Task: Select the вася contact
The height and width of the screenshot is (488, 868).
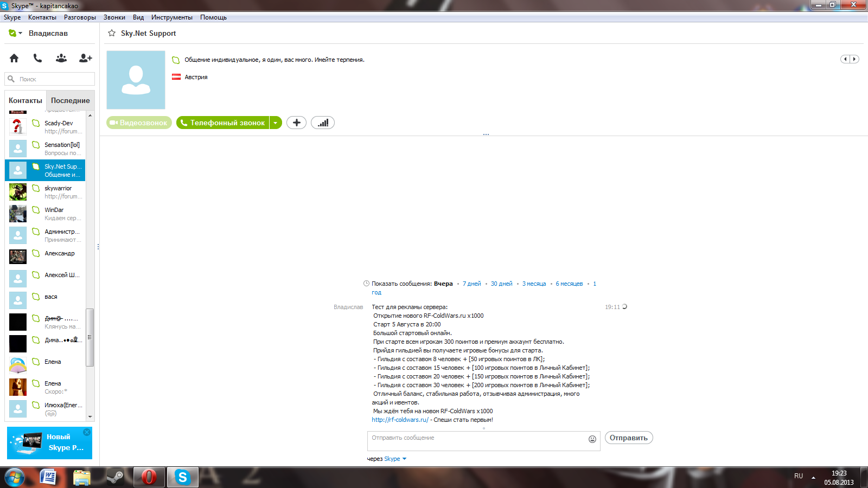Action: [x=45, y=300]
